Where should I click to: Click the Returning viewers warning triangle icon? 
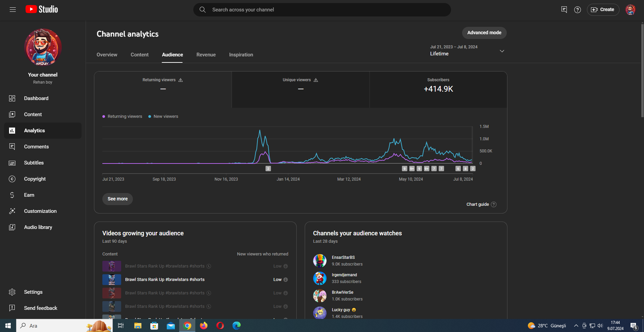tap(181, 80)
